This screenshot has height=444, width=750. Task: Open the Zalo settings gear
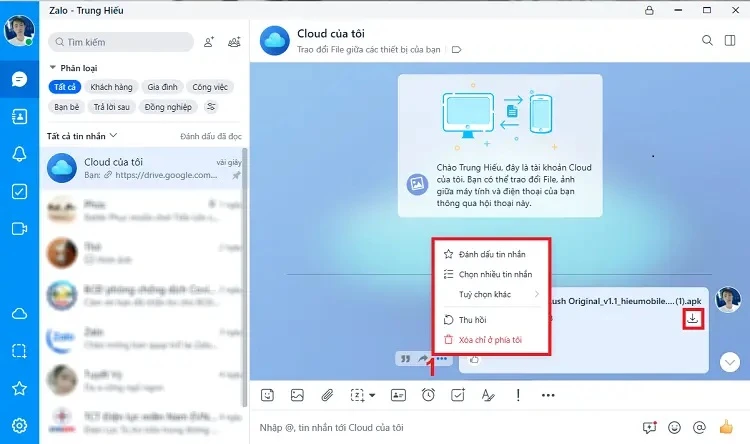[x=18, y=426]
